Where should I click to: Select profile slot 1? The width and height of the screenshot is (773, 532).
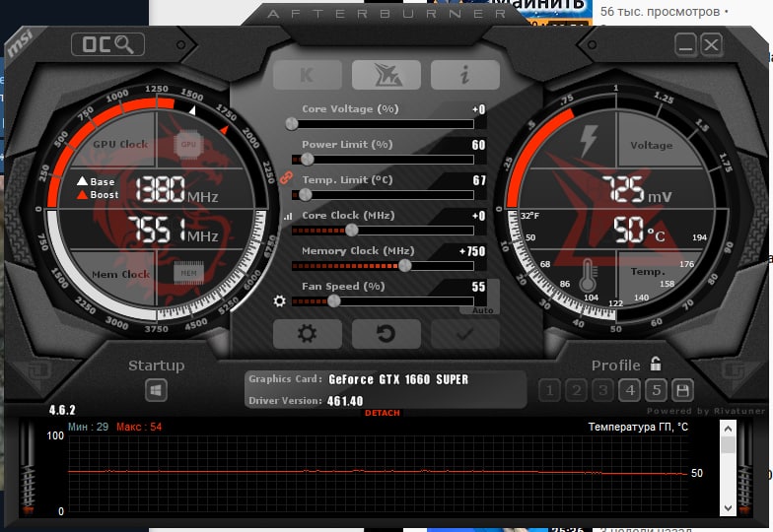click(x=549, y=390)
